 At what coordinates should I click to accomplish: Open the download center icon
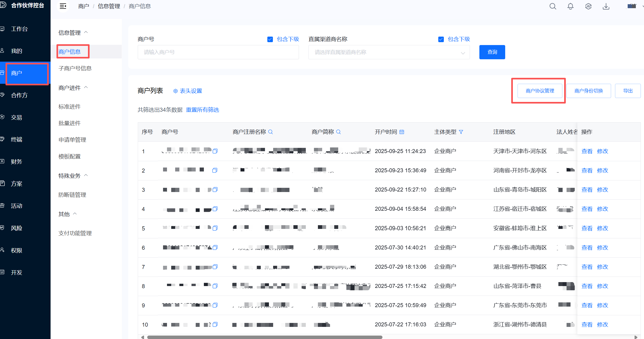pos(606,6)
